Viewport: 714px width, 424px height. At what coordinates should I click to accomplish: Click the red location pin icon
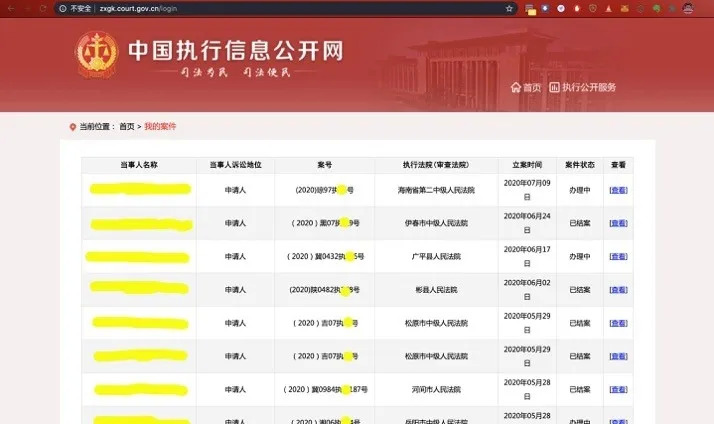72,127
